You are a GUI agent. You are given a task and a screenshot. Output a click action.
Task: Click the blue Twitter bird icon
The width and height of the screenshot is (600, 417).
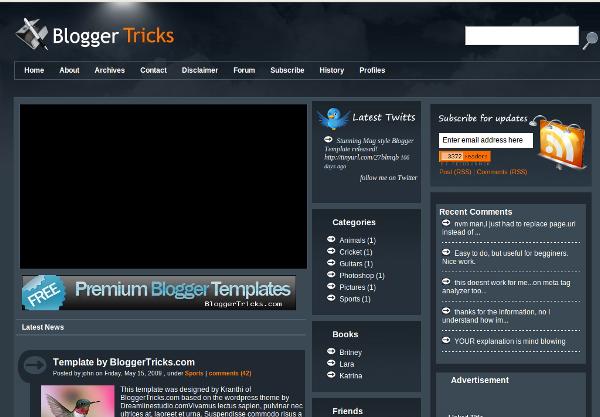pyautogui.click(x=333, y=118)
